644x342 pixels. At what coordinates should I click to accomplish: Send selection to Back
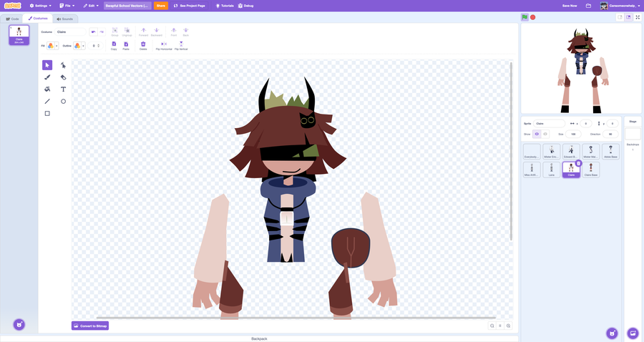(185, 31)
